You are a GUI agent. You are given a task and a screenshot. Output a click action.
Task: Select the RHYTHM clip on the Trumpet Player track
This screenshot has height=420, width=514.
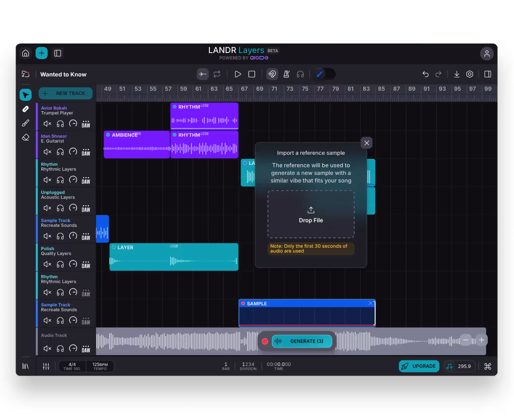click(x=204, y=116)
